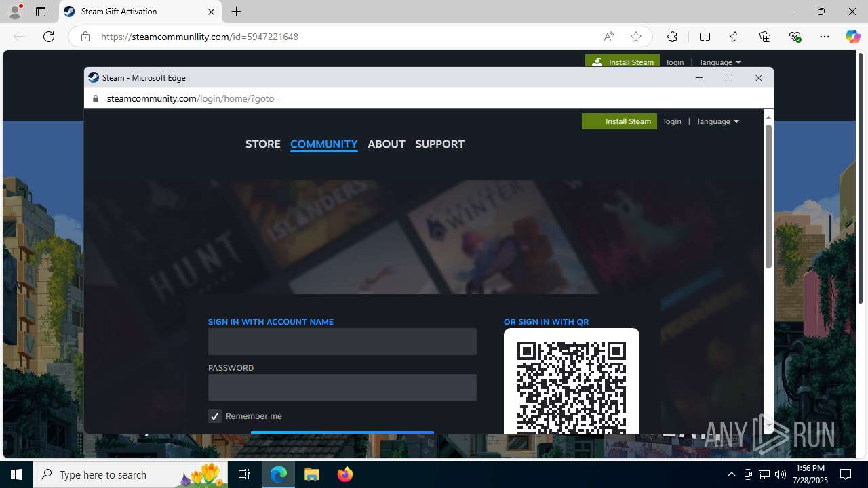Close the Steam popup window

click(759, 78)
